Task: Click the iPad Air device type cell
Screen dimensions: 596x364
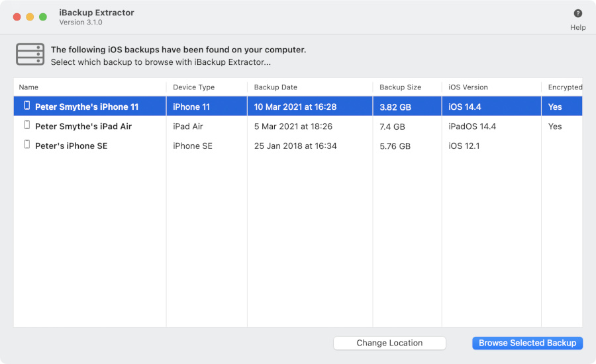Action: (x=188, y=126)
